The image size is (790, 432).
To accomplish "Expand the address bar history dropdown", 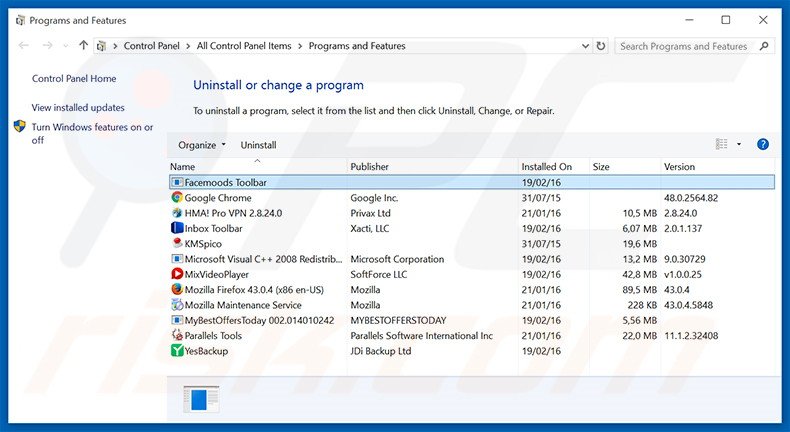I will (585, 46).
